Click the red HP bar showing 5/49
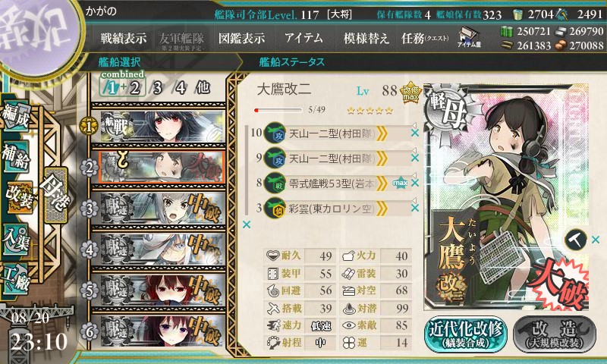The height and width of the screenshot is (364, 607). 278,110
